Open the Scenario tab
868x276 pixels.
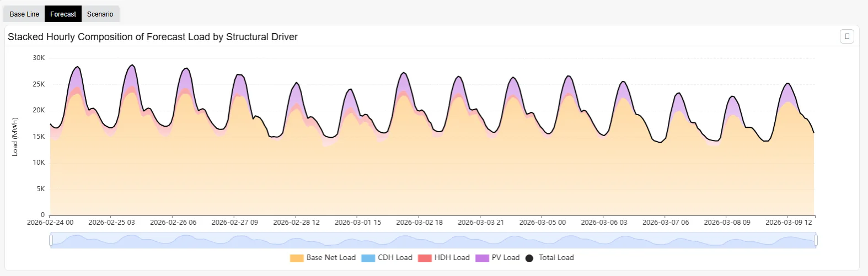pyautogui.click(x=100, y=14)
